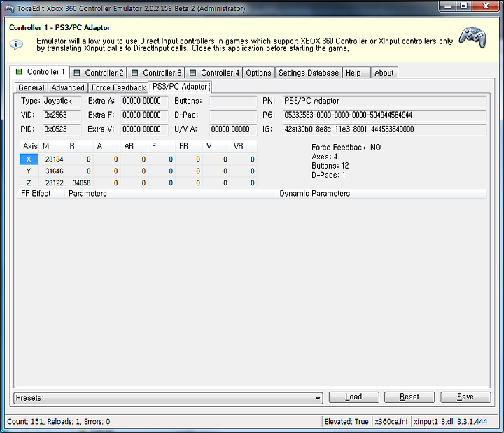The image size is (504, 433).
Task: Click the value 34058 in Z row
Action: pos(81,183)
